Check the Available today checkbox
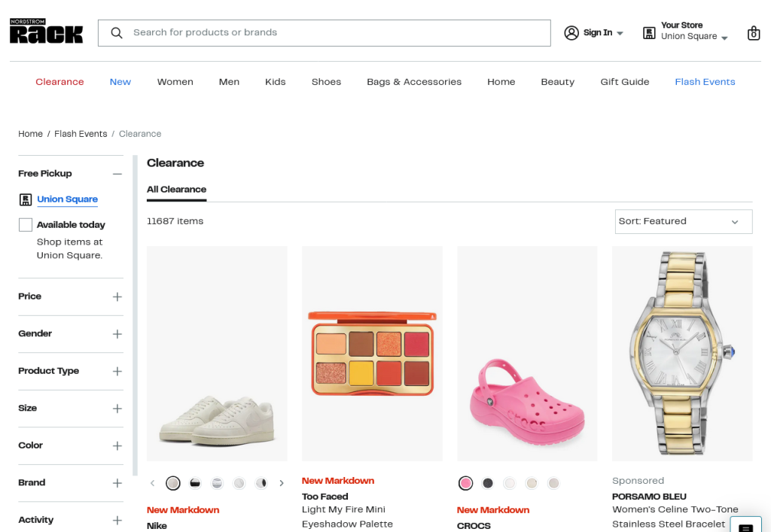 point(26,225)
